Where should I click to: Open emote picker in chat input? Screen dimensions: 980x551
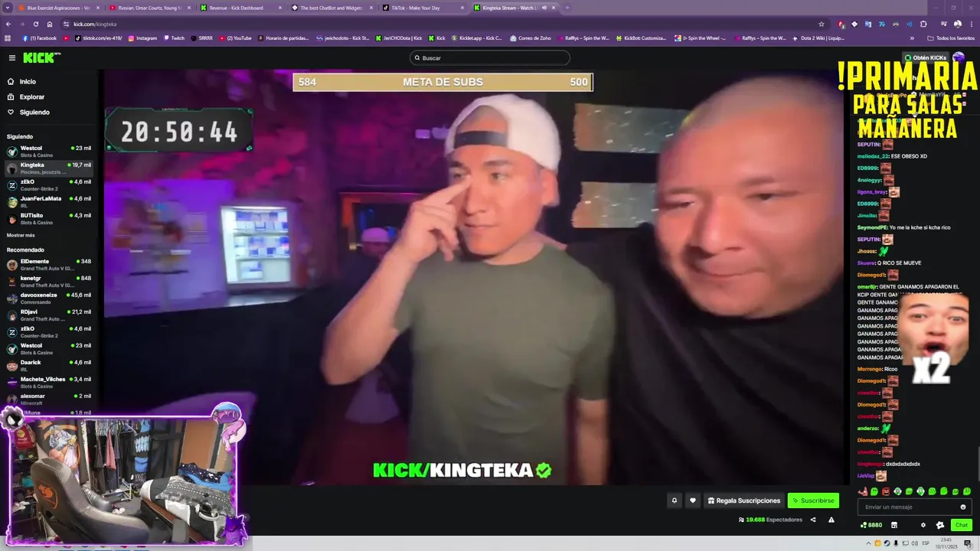click(963, 507)
